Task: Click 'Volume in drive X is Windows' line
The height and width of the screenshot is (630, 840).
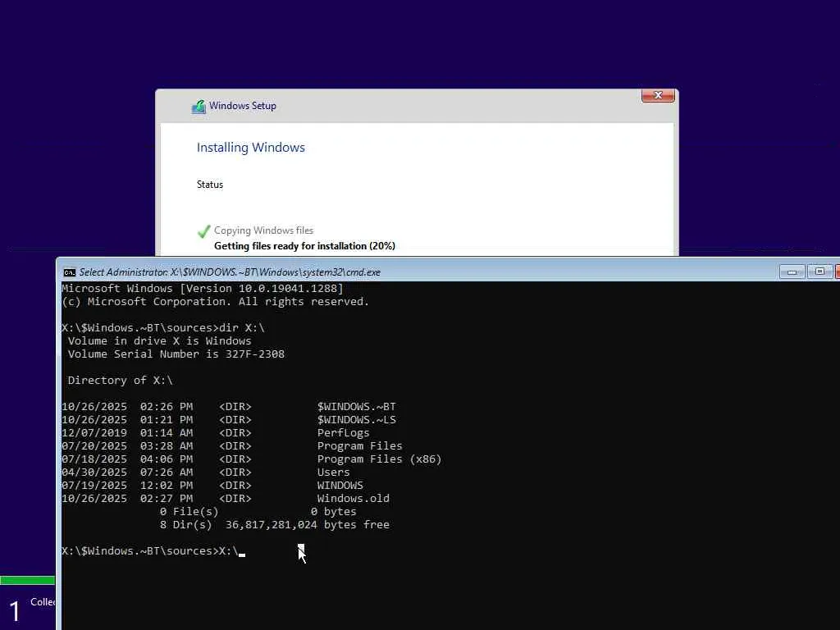Action: [160, 340]
